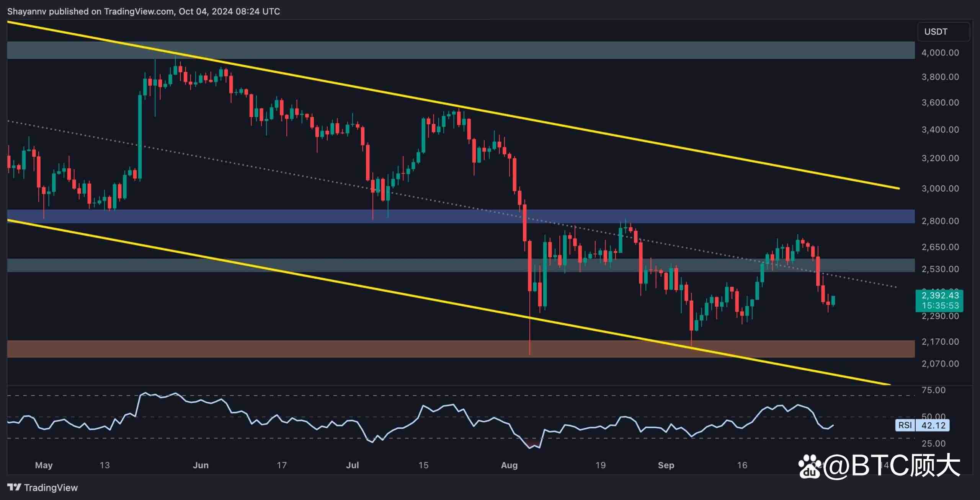Click the RSI value 42.12 tag
The image size is (980, 500).
tap(933, 425)
